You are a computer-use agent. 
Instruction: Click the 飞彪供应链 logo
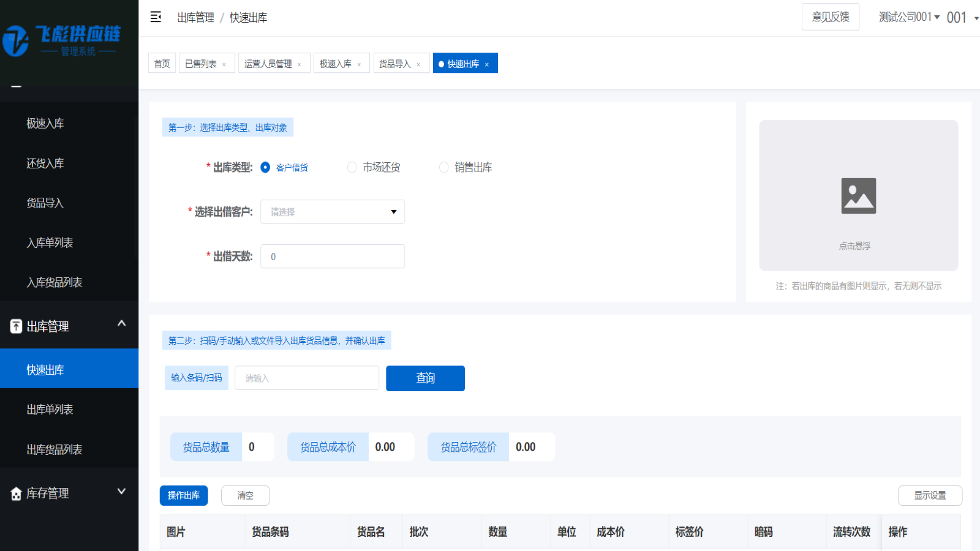click(61, 40)
